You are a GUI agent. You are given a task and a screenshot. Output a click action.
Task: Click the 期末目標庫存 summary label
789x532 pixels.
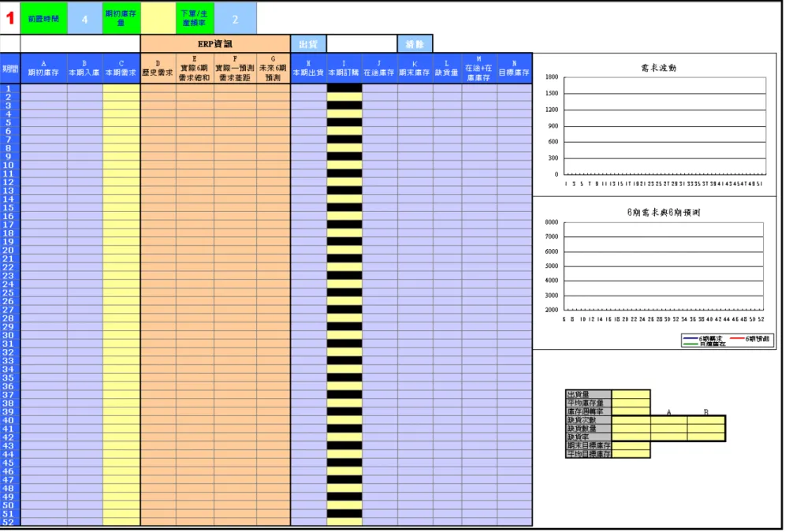(x=588, y=445)
